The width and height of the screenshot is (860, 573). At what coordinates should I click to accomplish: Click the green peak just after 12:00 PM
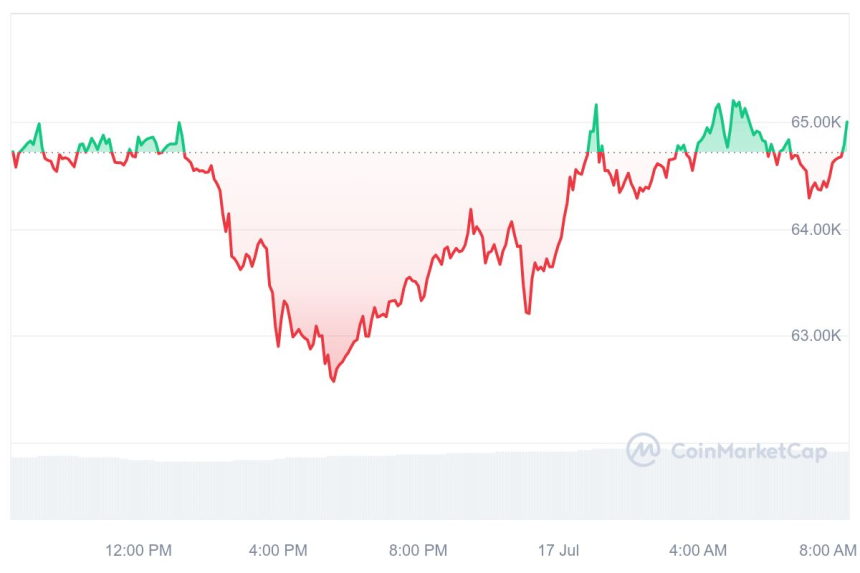pyautogui.click(x=179, y=123)
